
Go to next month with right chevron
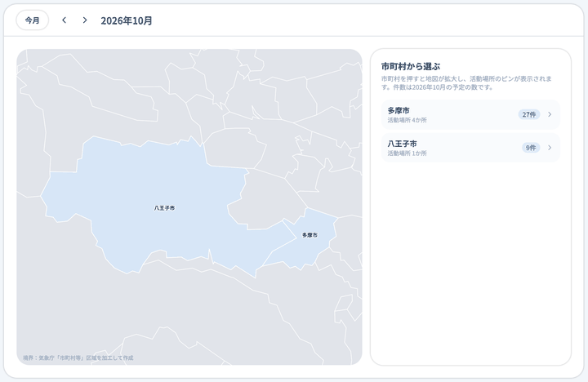85,20
